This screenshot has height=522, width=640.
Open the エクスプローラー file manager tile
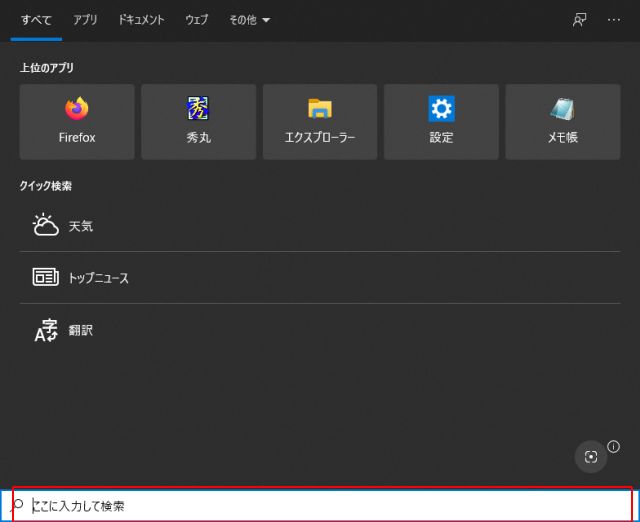(320, 121)
